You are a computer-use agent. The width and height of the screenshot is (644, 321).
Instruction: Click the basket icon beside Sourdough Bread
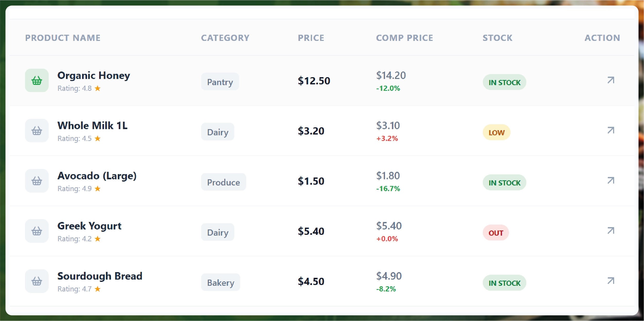coord(37,281)
